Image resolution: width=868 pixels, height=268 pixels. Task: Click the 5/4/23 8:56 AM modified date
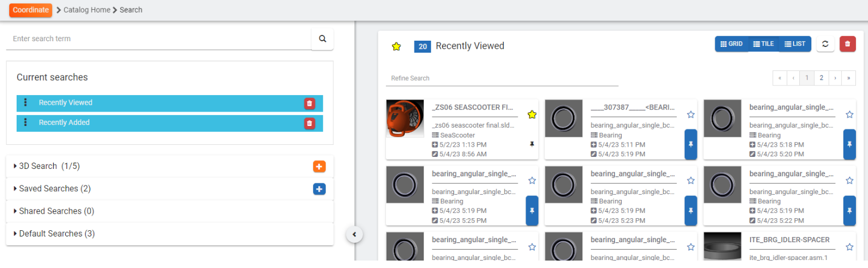click(462, 155)
